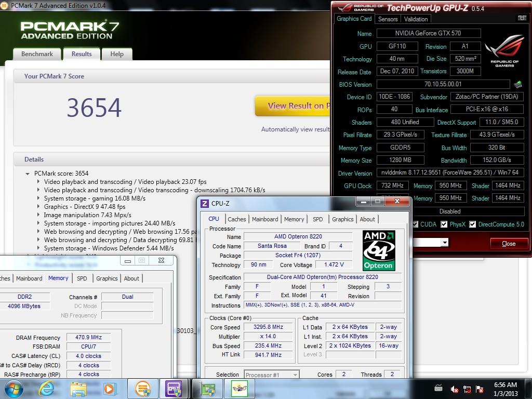Switch to GPU-Z Sensors tab

click(388, 19)
